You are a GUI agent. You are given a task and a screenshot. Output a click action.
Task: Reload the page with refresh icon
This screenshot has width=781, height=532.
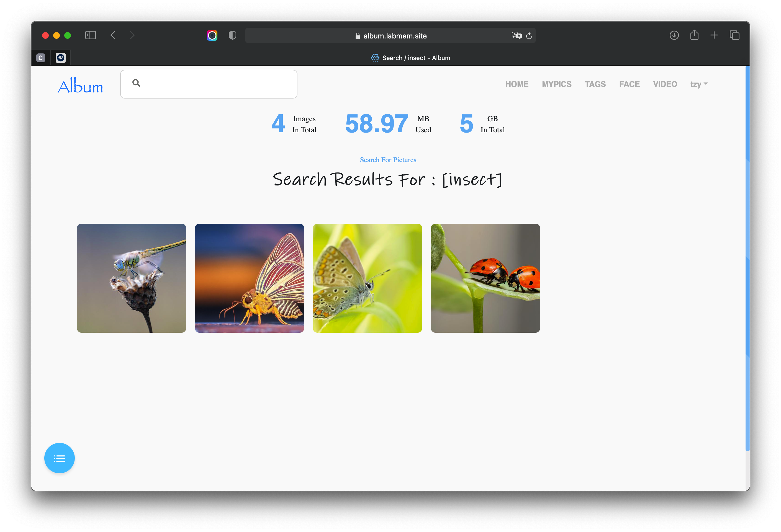[x=529, y=36]
